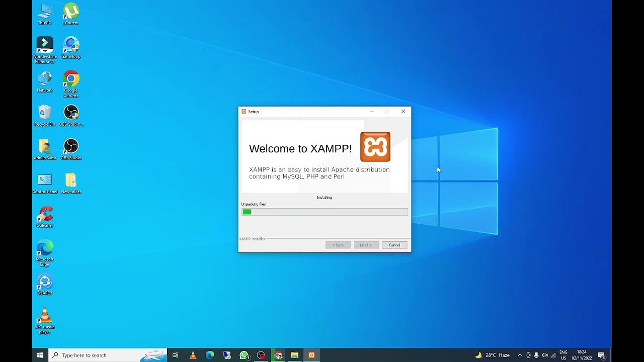
Task: Launch CCleaner from the desktop
Action: point(45,217)
